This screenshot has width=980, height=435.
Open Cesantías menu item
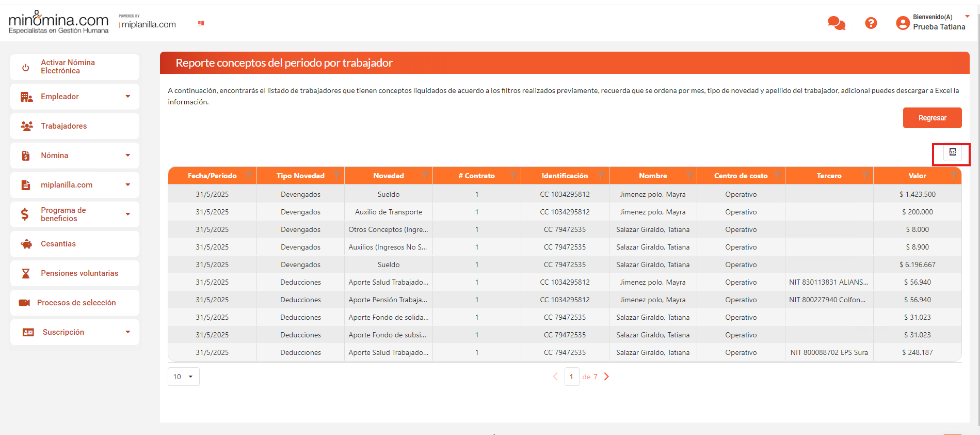(58, 244)
